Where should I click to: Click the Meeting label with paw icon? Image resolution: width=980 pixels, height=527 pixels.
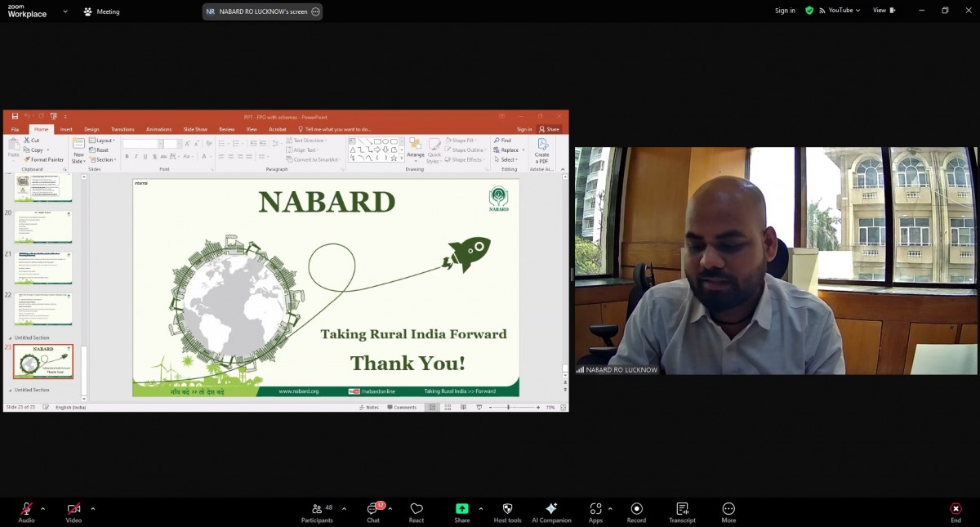point(102,11)
